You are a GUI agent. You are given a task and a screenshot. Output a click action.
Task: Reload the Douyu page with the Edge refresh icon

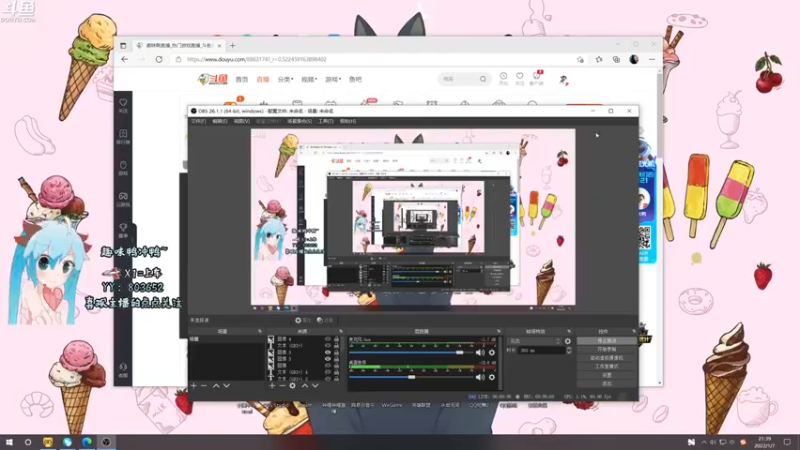click(159, 59)
